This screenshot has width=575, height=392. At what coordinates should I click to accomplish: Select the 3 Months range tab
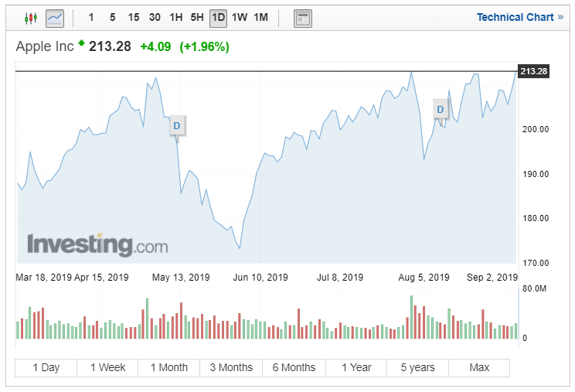point(231,367)
